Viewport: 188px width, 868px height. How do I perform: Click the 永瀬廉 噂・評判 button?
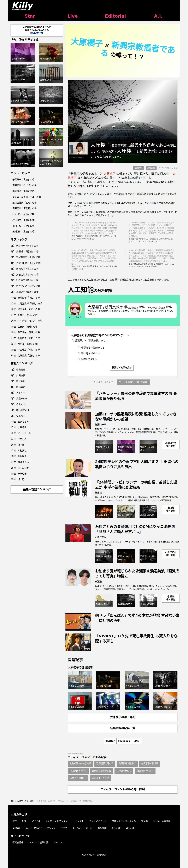171,598
